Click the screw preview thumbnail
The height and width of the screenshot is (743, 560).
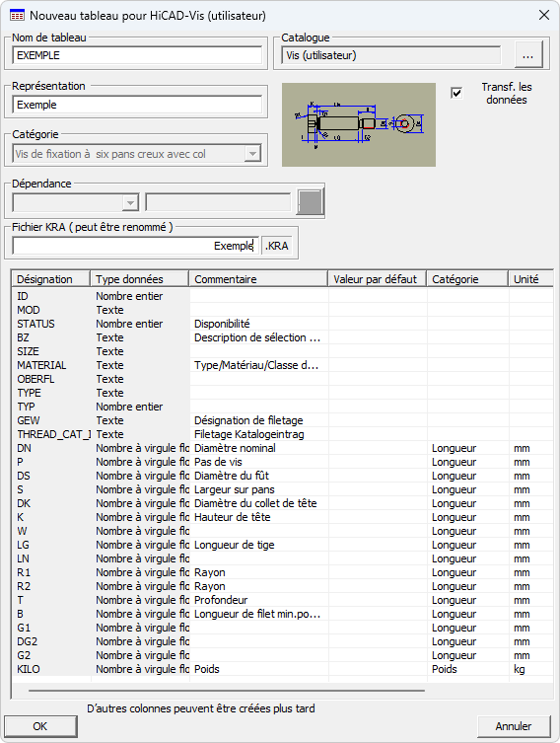click(x=359, y=124)
